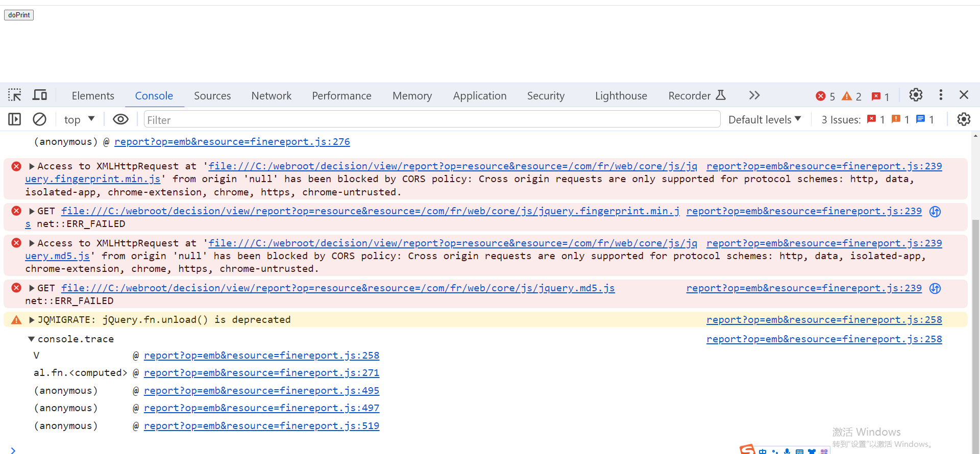Open the al.fn.<computed> finereport.js:271 link
This screenshot has height=454, width=980.
point(262,373)
